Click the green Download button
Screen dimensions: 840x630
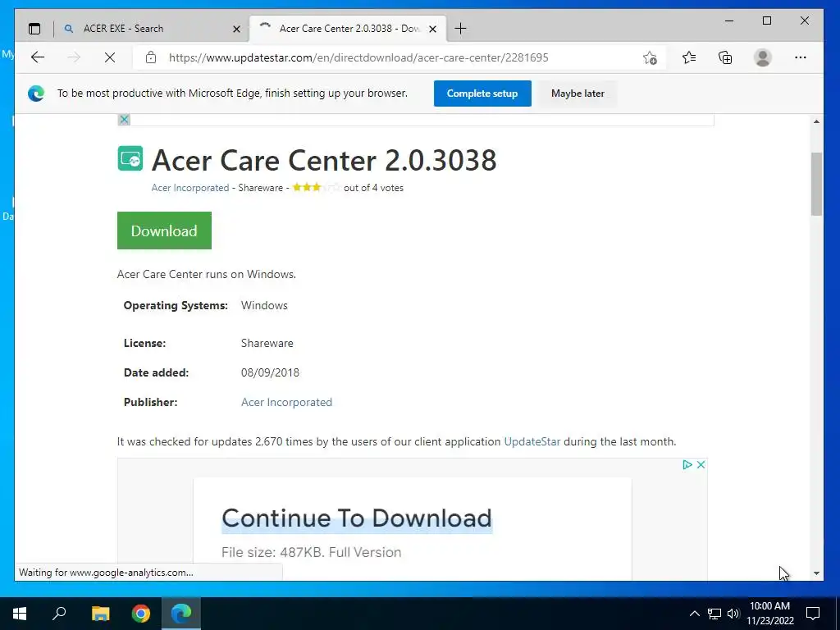click(164, 231)
